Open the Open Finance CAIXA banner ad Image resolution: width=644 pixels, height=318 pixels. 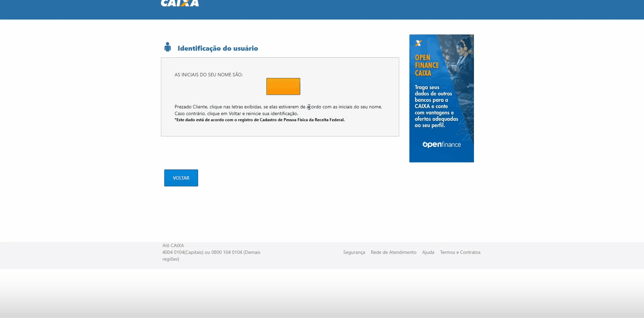pyautogui.click(x=442, y=98)
